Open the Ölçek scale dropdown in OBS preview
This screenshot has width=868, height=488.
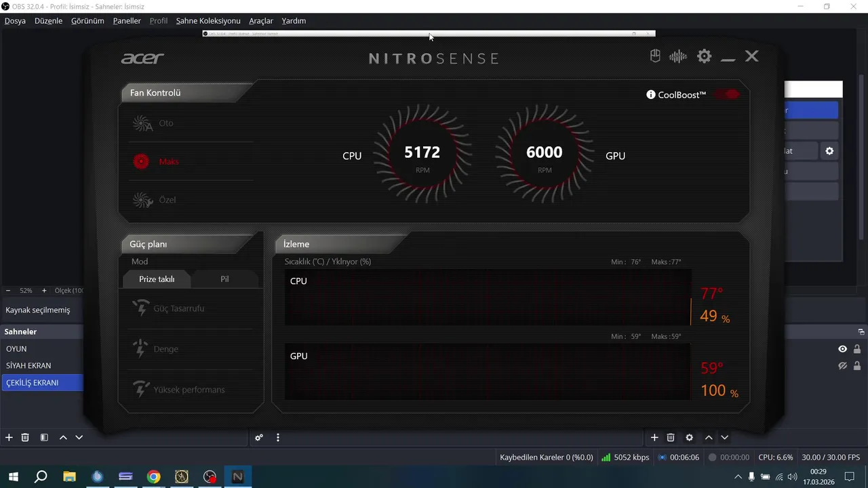tap(68, 290)
